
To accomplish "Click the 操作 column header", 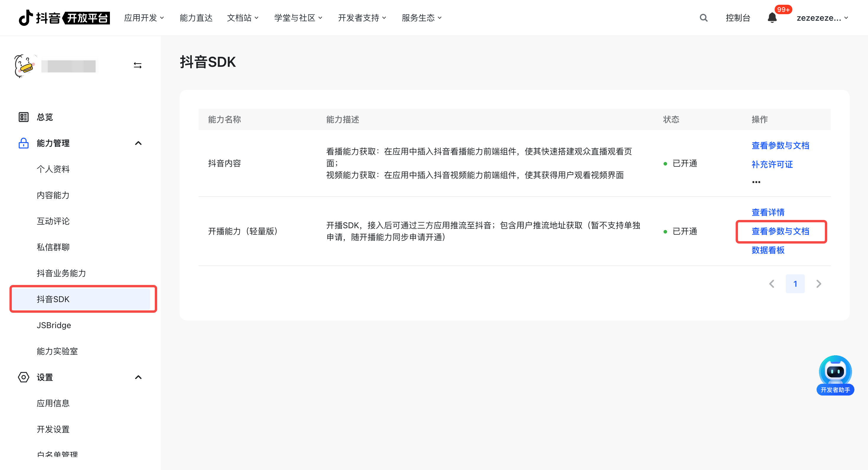I will point(760,119).
